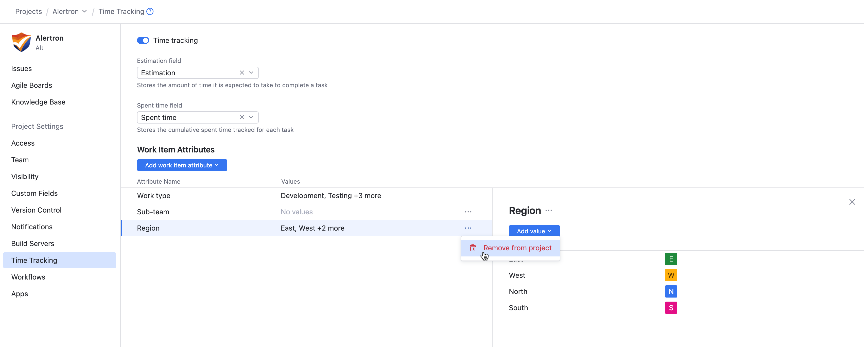
Task: Select the Work type attribute row
Action: 153,196
